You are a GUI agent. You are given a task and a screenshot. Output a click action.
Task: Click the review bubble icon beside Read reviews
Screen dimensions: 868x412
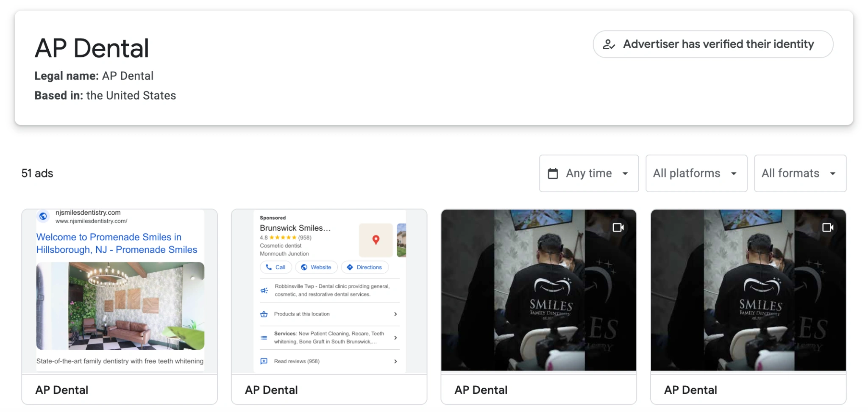tap(264, 361)
